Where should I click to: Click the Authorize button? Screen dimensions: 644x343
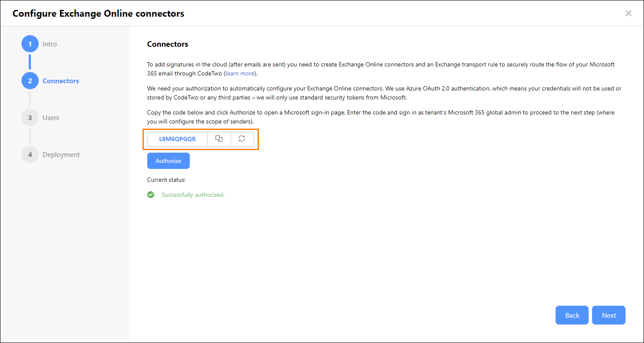tap(168, 161)
